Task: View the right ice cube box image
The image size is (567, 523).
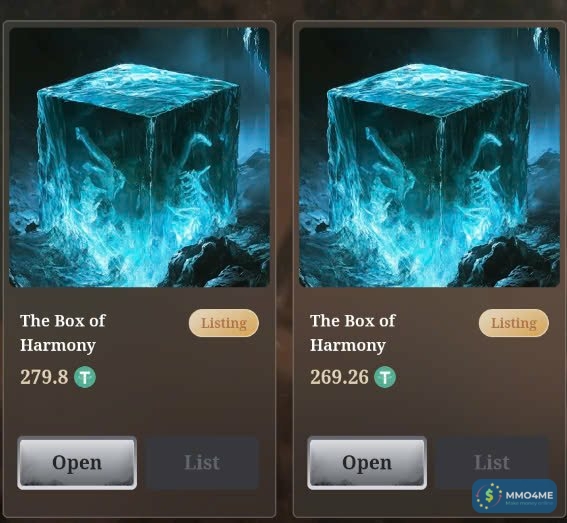Action: pyautogui.click(x=430, y=157)
